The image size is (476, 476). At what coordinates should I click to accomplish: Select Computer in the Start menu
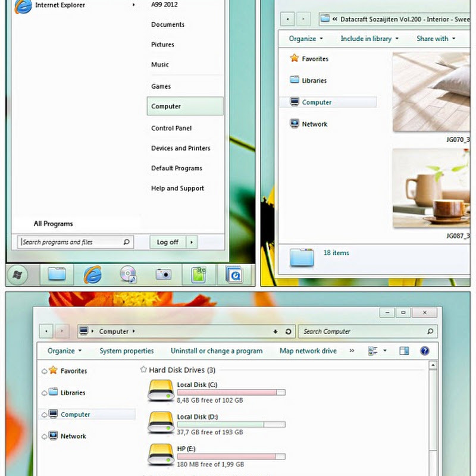tap(185, 107)
